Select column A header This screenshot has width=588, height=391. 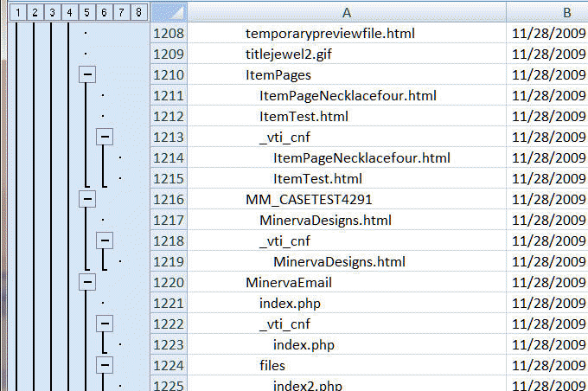[x=346, y=12]
